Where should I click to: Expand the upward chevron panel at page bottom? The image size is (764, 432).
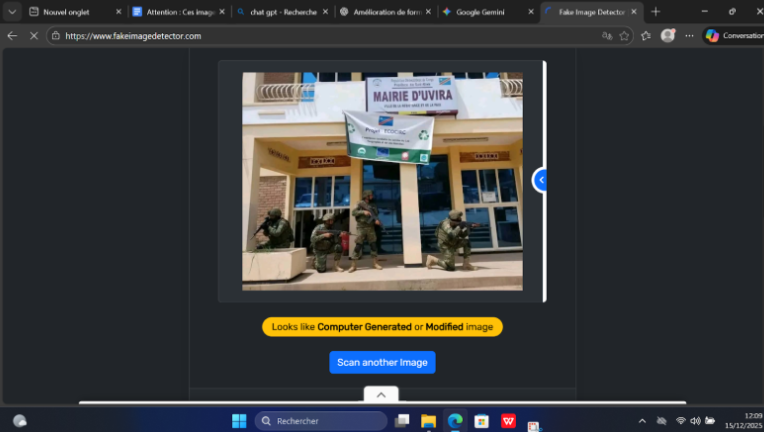[380, 394]
